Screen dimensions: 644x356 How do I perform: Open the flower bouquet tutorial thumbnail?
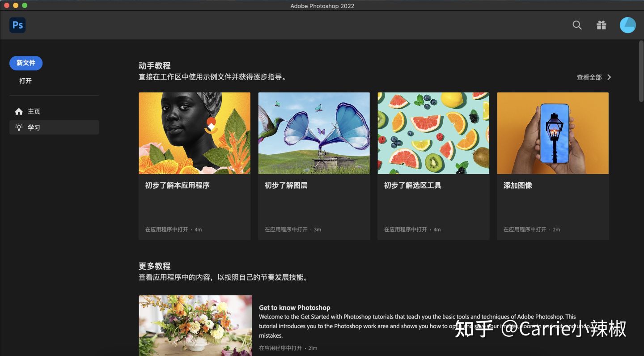click(195, 326)
